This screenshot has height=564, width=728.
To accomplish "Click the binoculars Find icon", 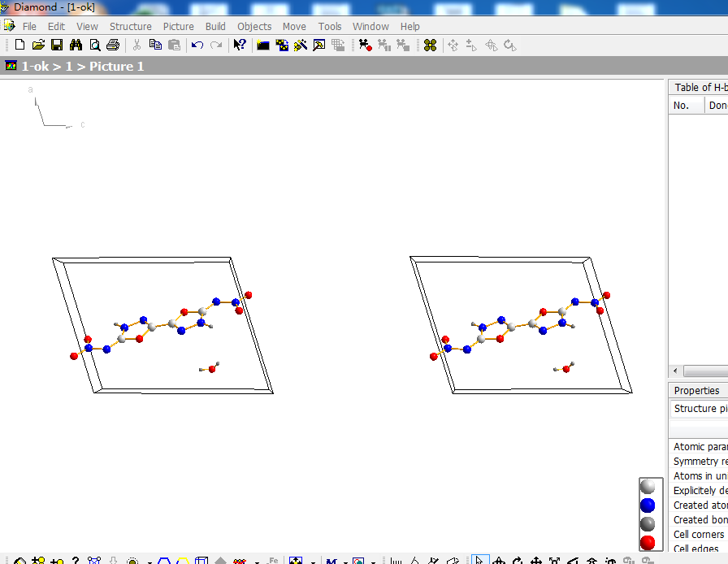I will pos(76,45).
